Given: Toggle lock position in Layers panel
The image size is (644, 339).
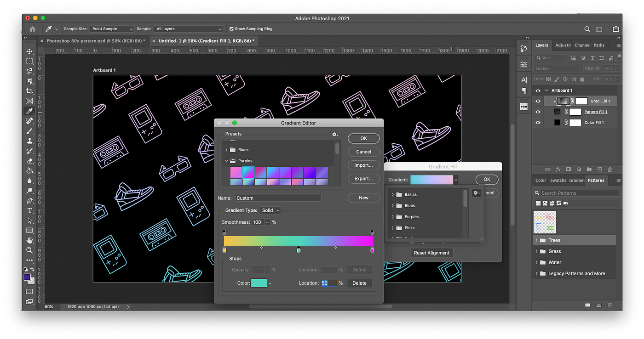Looking at the screenshot, I should [x=564, y=79].
